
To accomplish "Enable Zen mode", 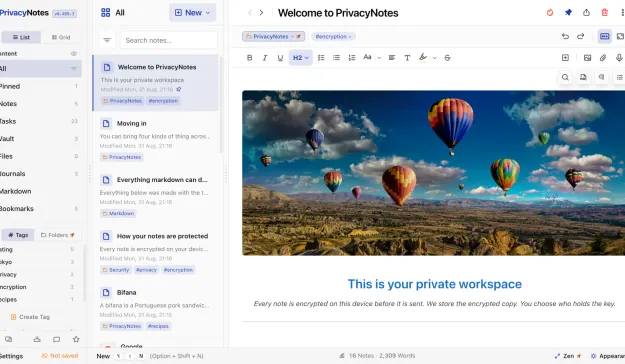I will (567, 356).
